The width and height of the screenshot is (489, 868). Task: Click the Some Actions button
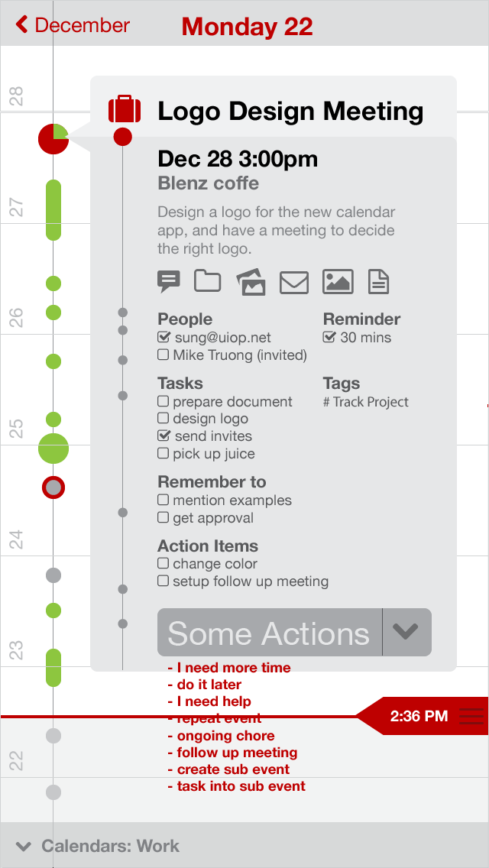[x=270, y=632]
